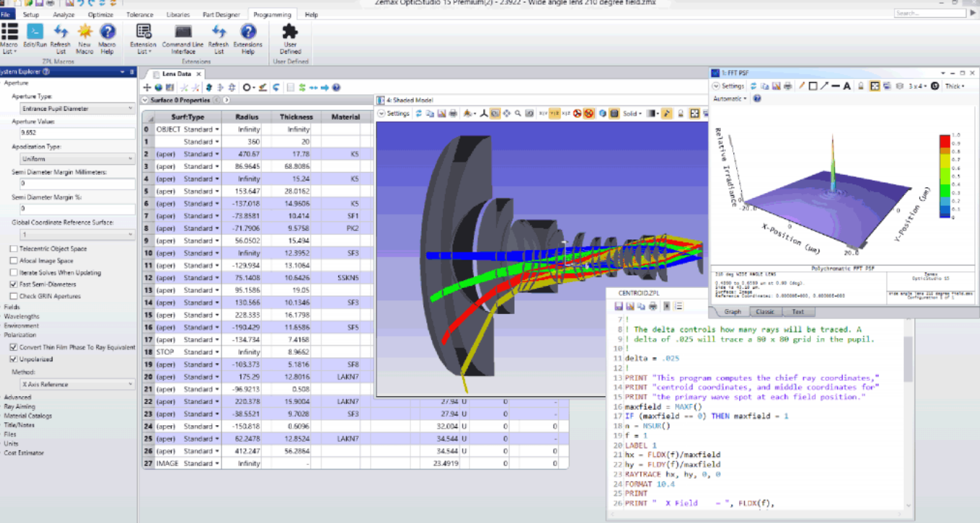Refresh the Extensions list
Screen dimensions: 980x523
(x=219, y=38)
